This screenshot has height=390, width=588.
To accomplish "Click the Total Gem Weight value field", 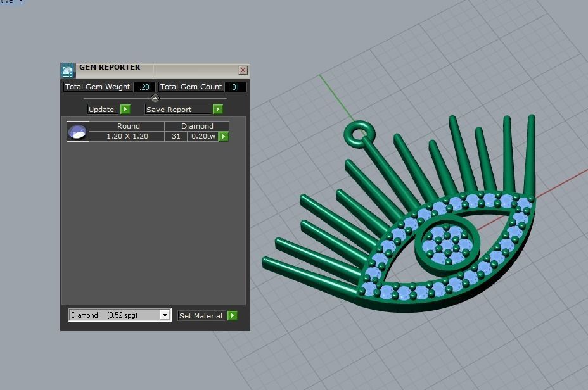I will [x=144, y=87].
